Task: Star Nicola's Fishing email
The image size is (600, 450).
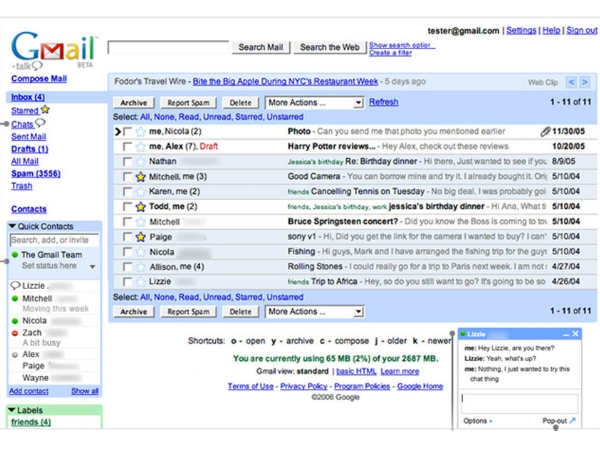Action: pos(141,252)
